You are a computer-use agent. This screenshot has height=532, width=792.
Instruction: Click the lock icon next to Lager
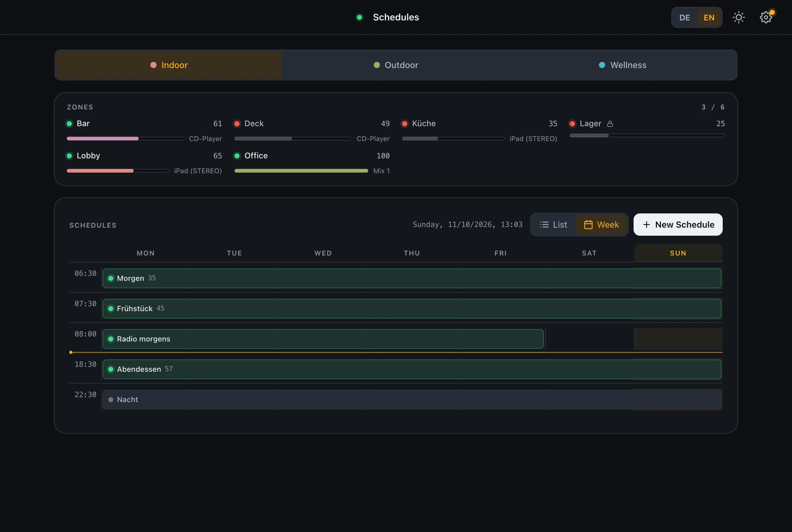(x=610, y=124)
